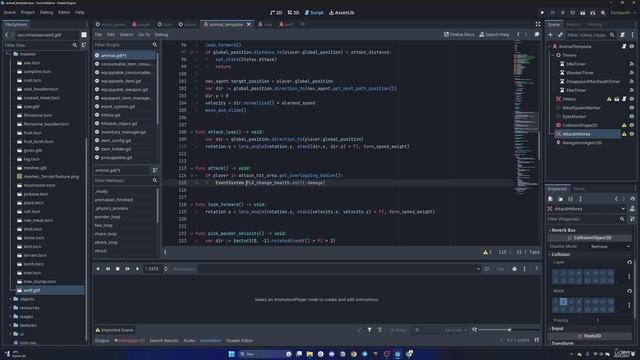Collapse the Timers node in scene tree
Image resolution: width=640 pixels, height=360 pixels.
(553, 55)
